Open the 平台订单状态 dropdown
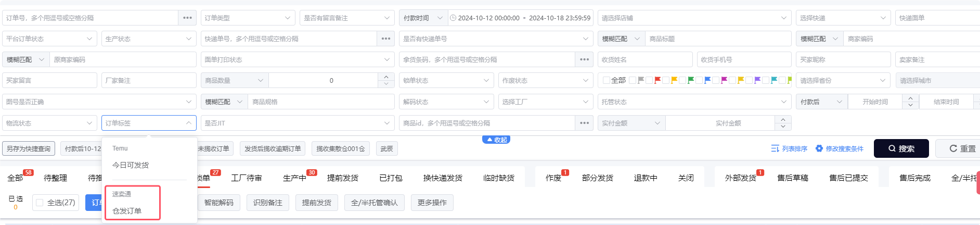The image size is (980, 225). pos(49,39)
